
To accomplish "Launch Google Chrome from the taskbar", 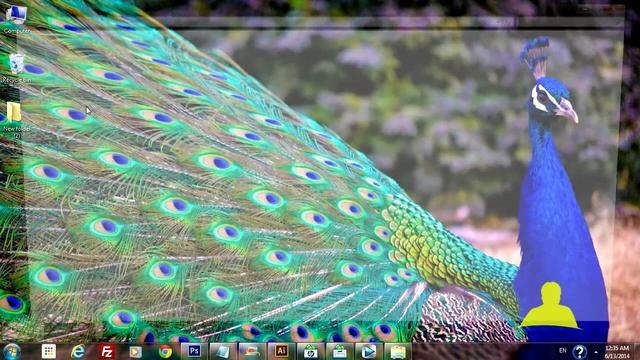I will click(x=165, y=351).
